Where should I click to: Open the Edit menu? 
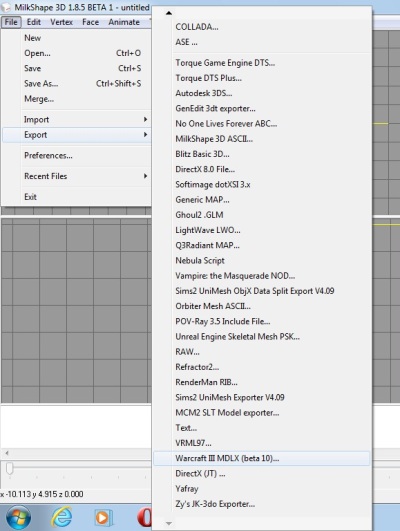point(34,22)
